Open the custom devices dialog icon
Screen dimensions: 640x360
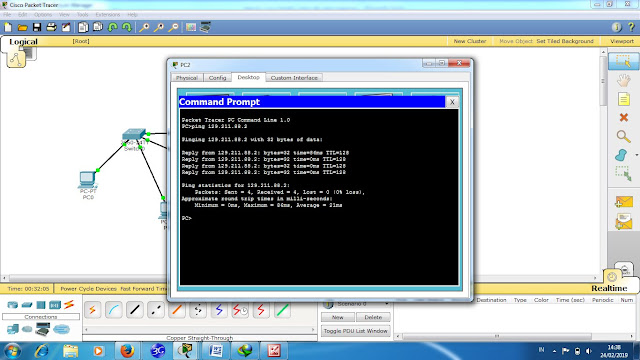pyautogui.click(x=205, y=27)
